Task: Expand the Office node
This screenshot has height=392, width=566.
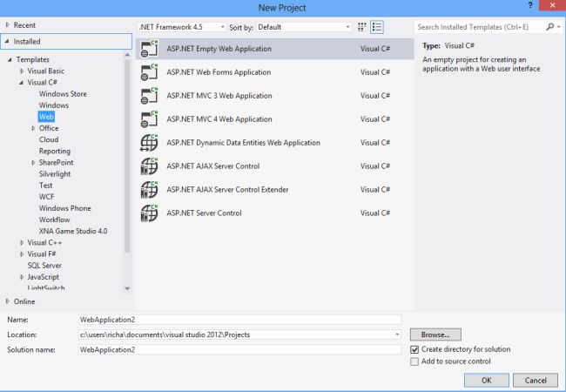Action: 33,128
